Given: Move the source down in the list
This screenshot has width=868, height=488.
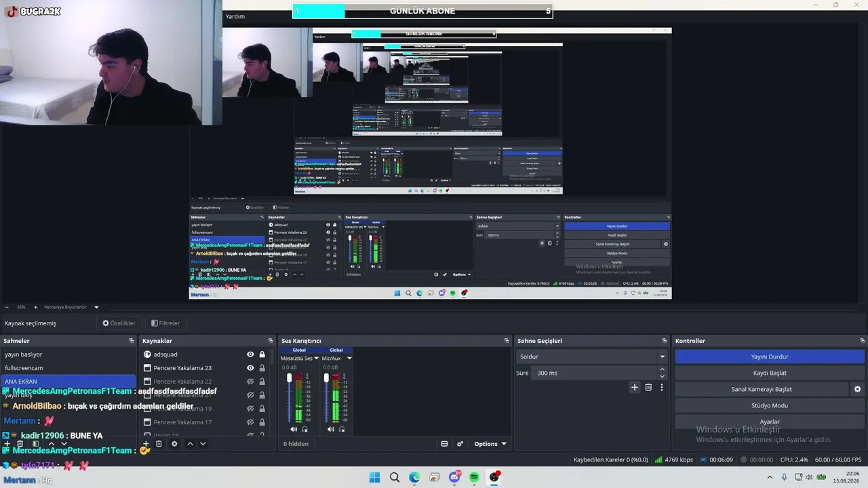Looking at the screenshot, I should [x=203, y=444].
